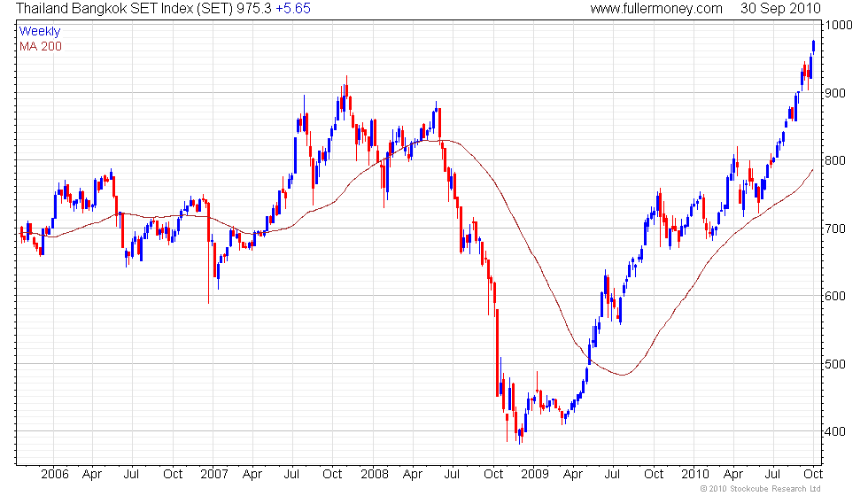868x496 pixels.
Task: Click the 'Jul' label after 2006
Action: (131, 474)
